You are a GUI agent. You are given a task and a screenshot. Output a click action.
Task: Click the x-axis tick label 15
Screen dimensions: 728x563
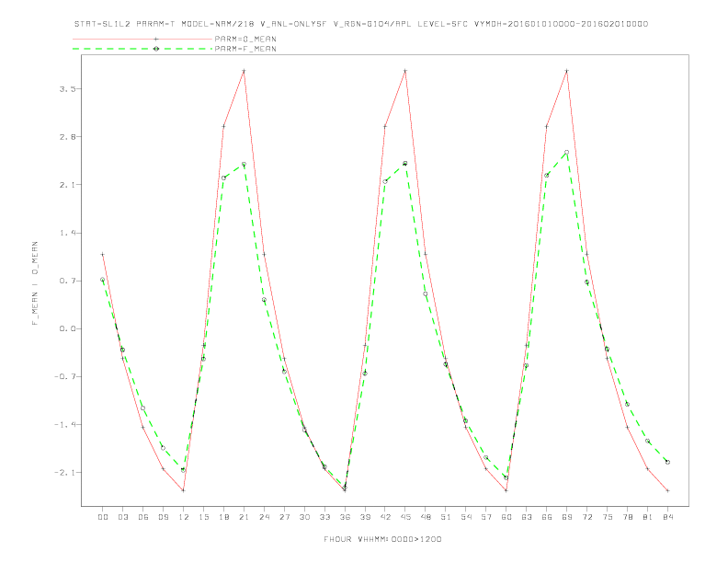(x=203, y=517)
